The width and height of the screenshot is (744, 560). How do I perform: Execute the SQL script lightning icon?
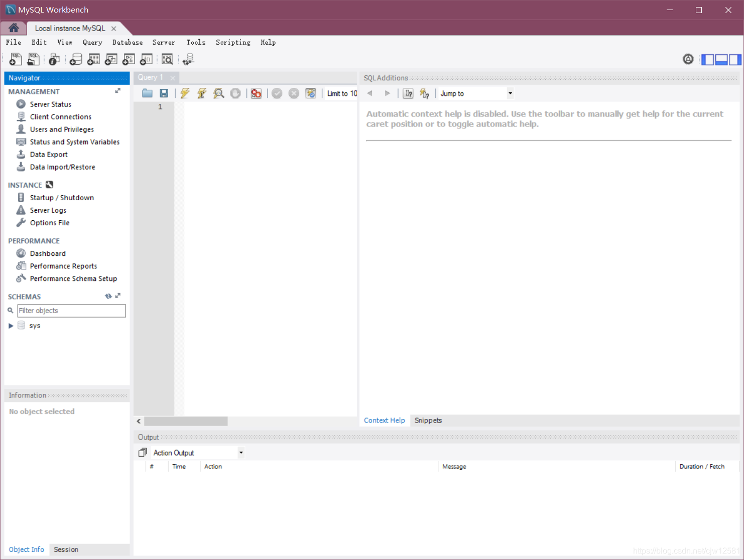click(x=185, y=93)
